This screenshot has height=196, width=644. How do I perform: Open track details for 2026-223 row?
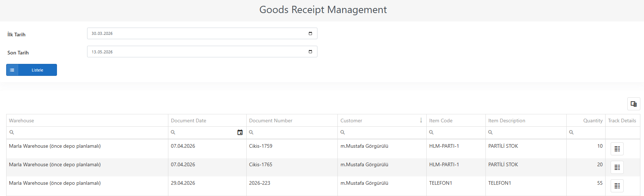click(x=617, y=186)
